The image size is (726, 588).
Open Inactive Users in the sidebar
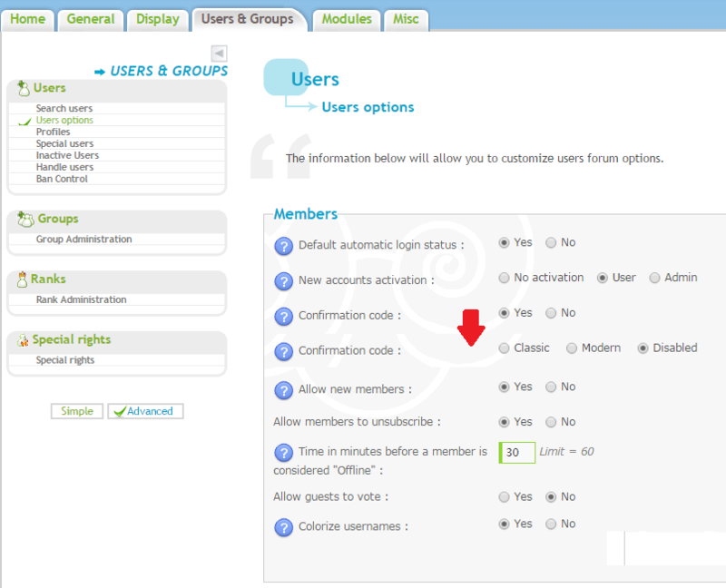(67, 155)
